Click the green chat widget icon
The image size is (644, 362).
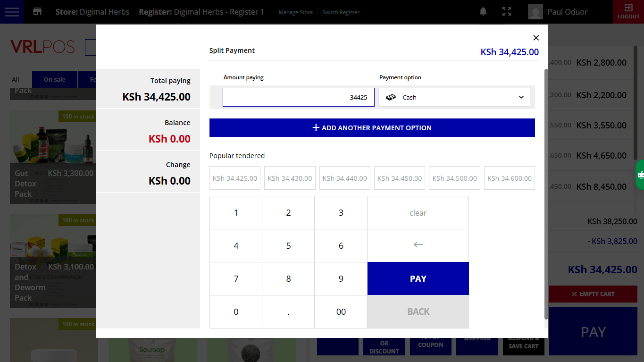(x=640, y=175)
